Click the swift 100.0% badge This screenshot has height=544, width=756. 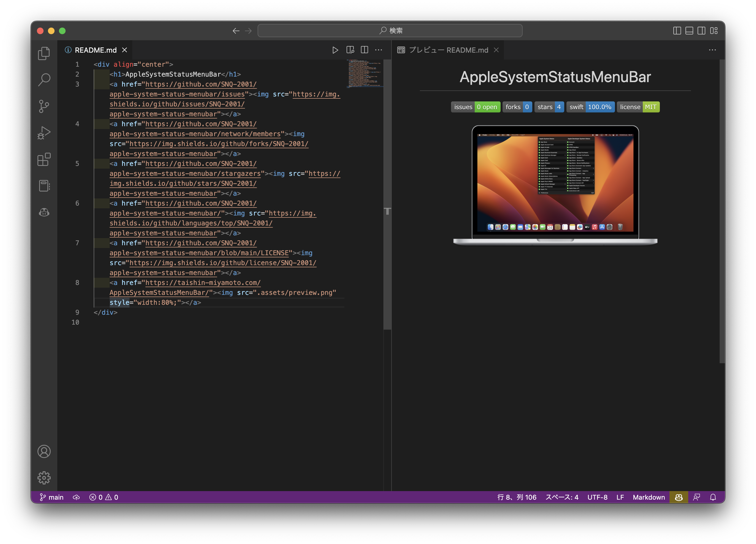(x=590, y=107)
